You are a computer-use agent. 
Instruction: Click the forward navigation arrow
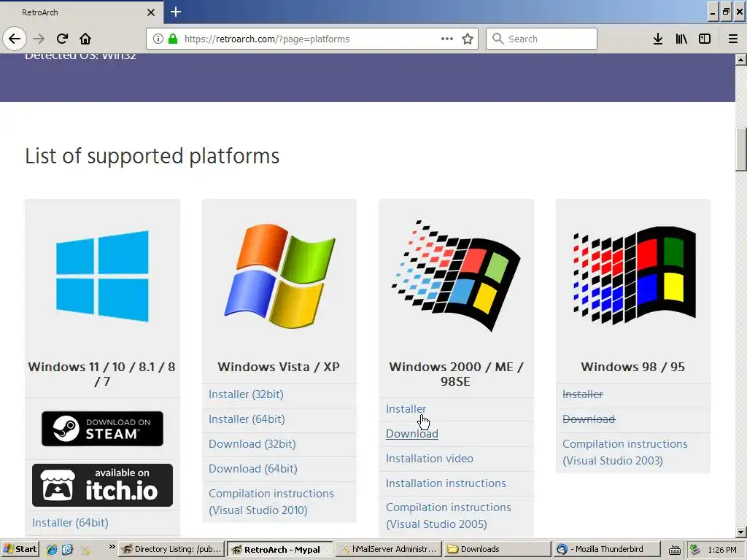point(39,39)
